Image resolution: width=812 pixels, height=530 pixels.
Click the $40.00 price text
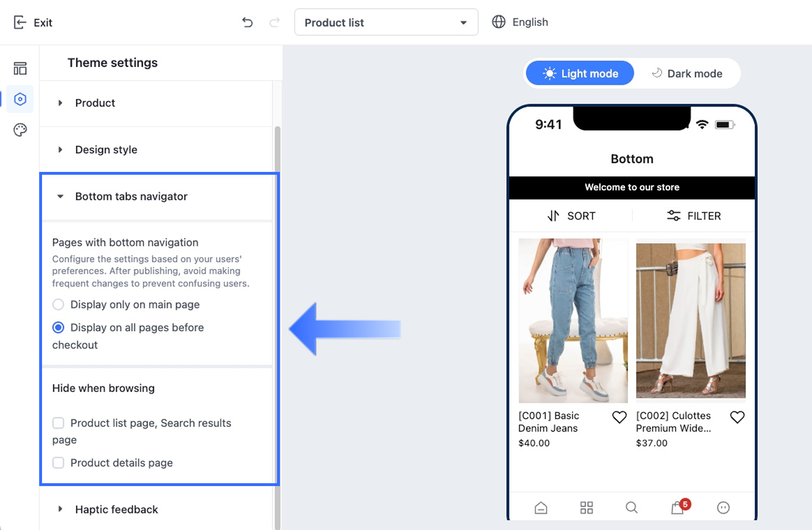pyautogui.click(x=534, y=443)
